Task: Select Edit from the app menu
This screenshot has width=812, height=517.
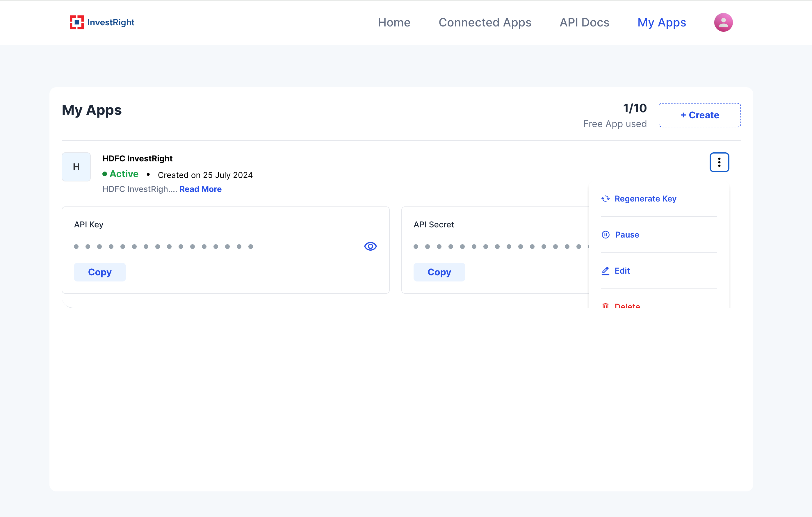Action: (622, 271)
